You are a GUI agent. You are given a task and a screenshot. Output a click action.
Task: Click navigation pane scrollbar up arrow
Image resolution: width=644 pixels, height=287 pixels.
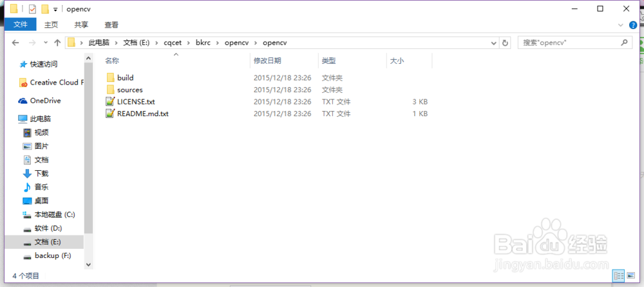coord(88,59)
